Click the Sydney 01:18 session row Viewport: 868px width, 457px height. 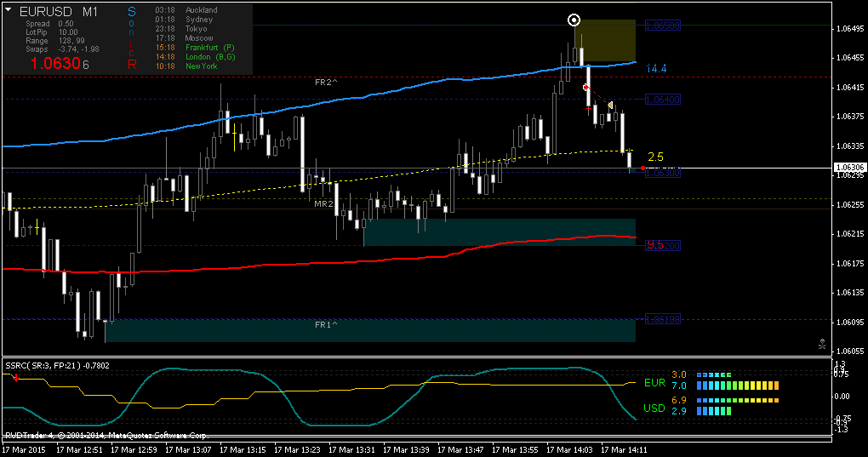(185, 20)
